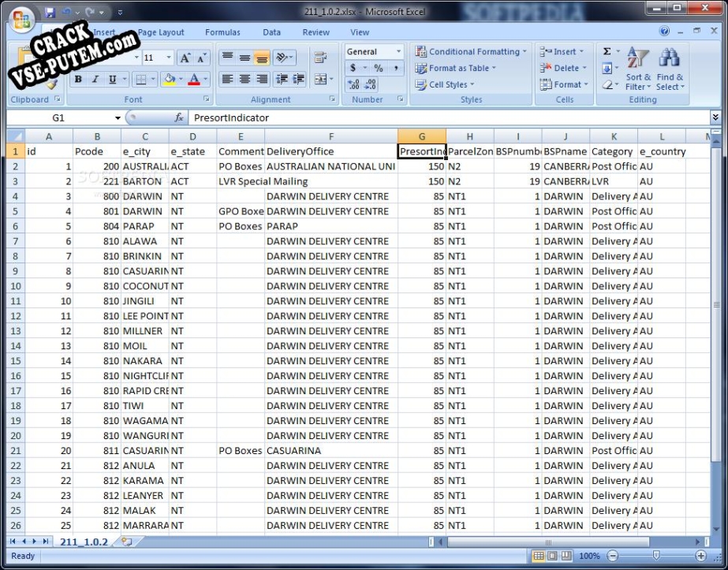Viewport: 728px width, 570px height.
Task: Click the zoom slider handle
Action: (x=655, y=556)
